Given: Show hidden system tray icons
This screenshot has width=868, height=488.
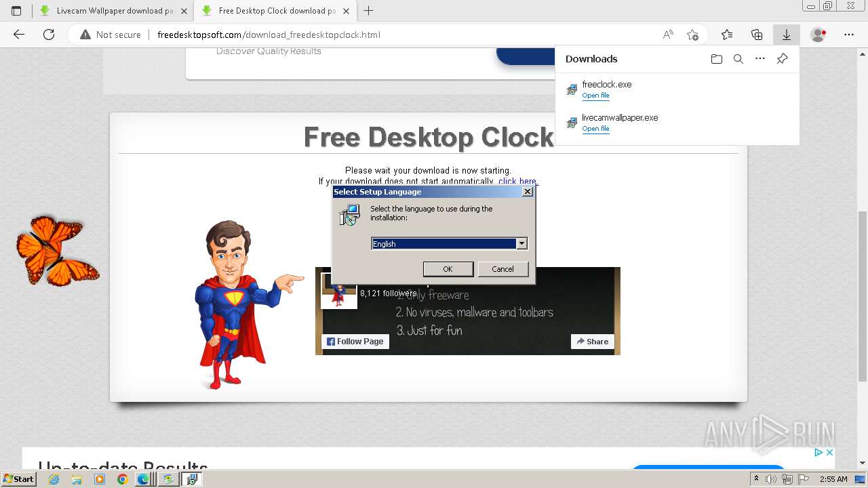Looking at the screenshot, I should 757,479.
